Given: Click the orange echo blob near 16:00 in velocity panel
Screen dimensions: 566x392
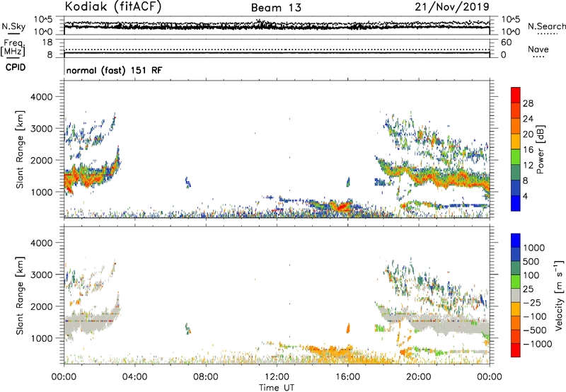Looking at the screenshot, I should [x=348, y=328].
